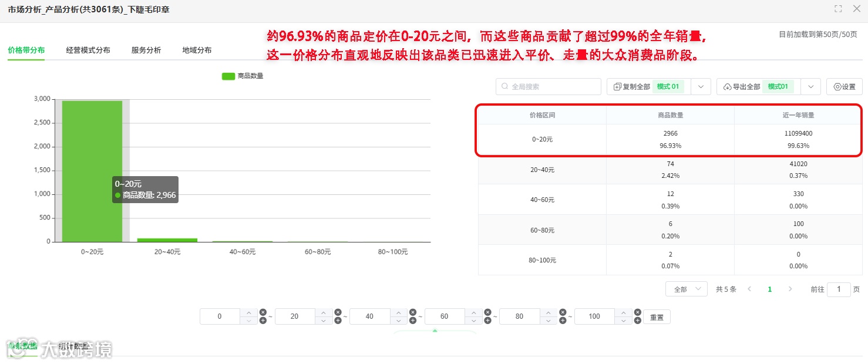Click the 80~100元 table row label
868x364 pixels.
[x=542, y=260]
